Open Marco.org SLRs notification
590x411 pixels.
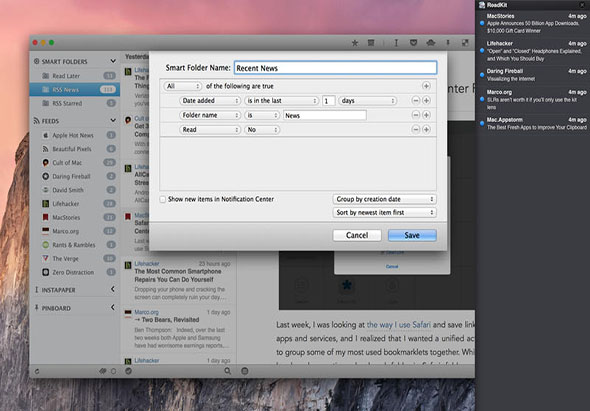[533, 99]
